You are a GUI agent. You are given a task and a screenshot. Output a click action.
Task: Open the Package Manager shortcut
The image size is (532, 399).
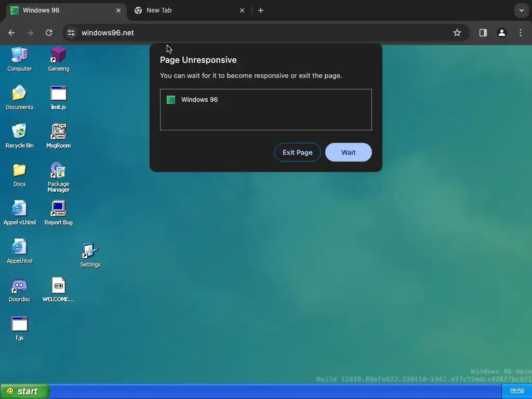click(58, 177)
